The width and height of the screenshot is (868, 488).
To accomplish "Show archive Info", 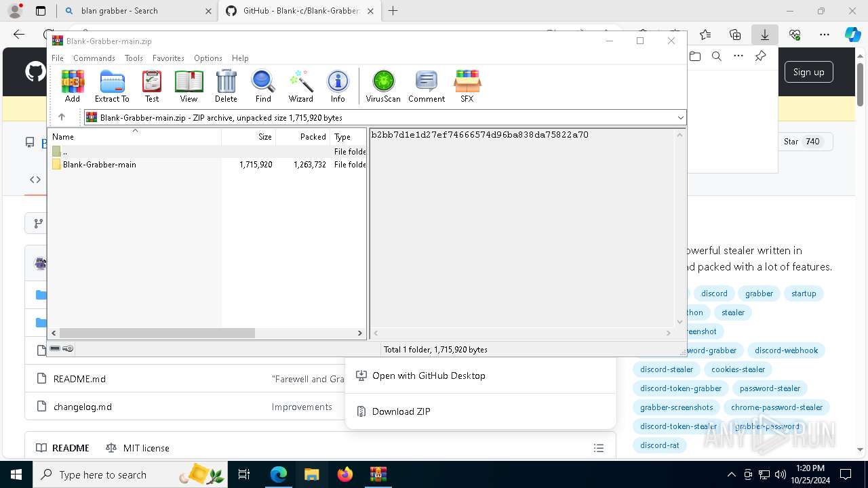I will [338, 86].
